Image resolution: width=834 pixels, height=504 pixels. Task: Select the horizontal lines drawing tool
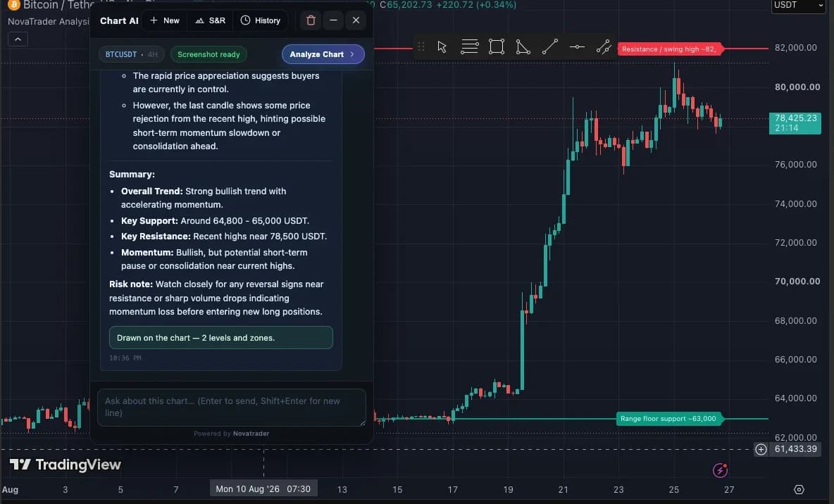pos(469,46)
